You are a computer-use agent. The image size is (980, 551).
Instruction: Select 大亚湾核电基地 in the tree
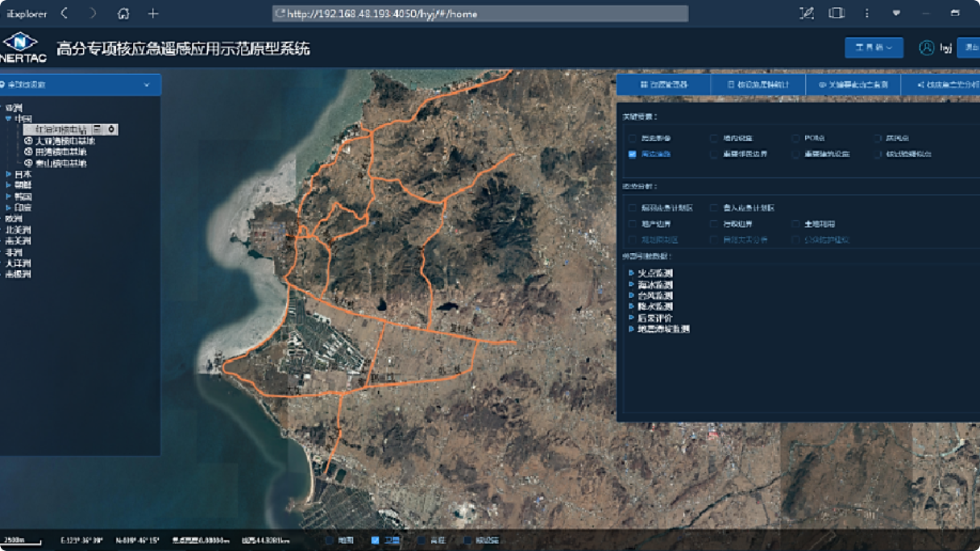pos(64,141)
